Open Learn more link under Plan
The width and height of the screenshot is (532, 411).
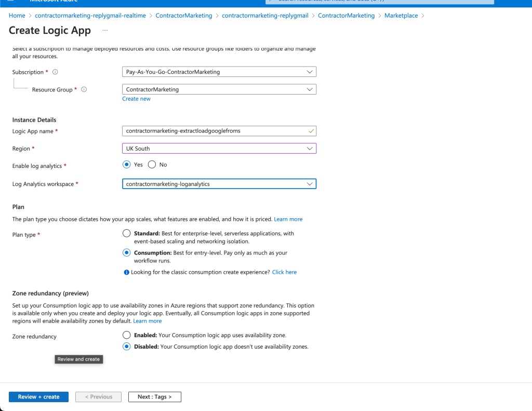(288, 219)
